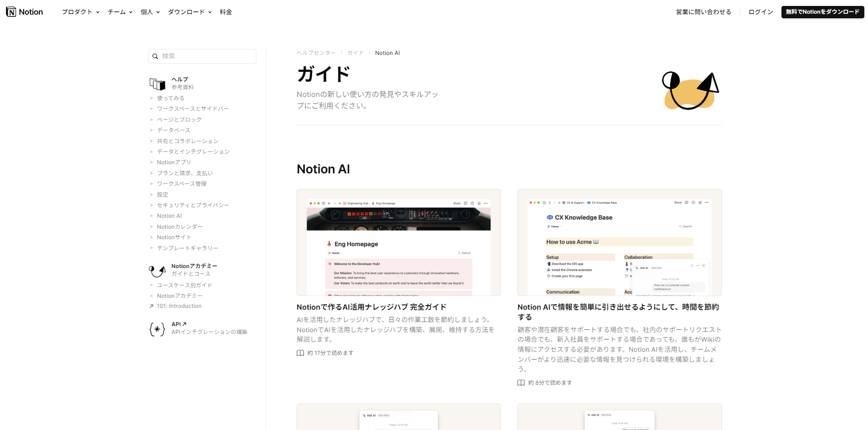Click inside the 検索 search field

[x=202, y=56]
